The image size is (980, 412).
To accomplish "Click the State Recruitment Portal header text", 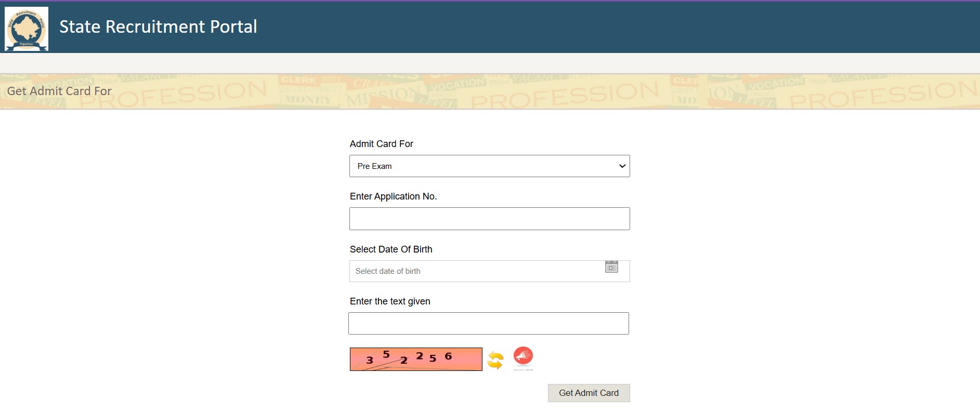I will click(x=158, y=26).
